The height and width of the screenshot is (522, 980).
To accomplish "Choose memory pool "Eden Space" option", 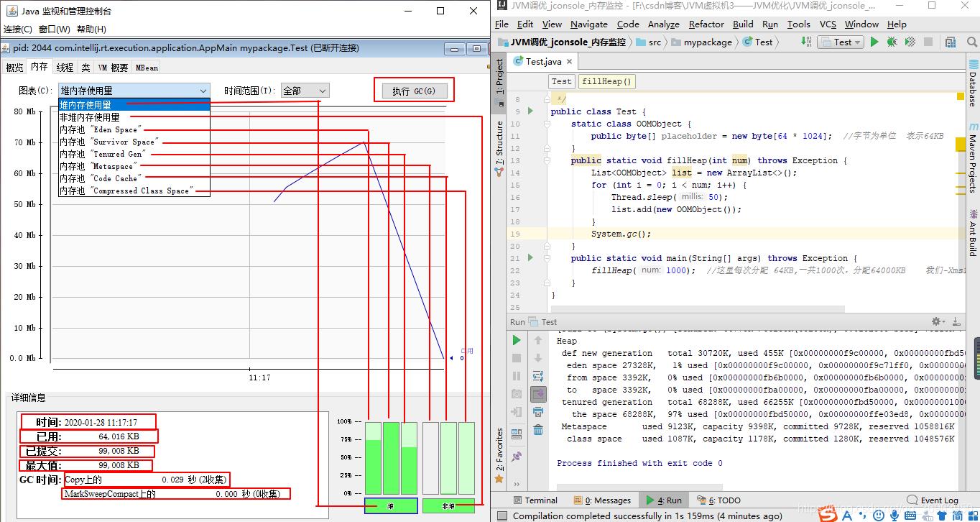I will (x=134, y=129).
